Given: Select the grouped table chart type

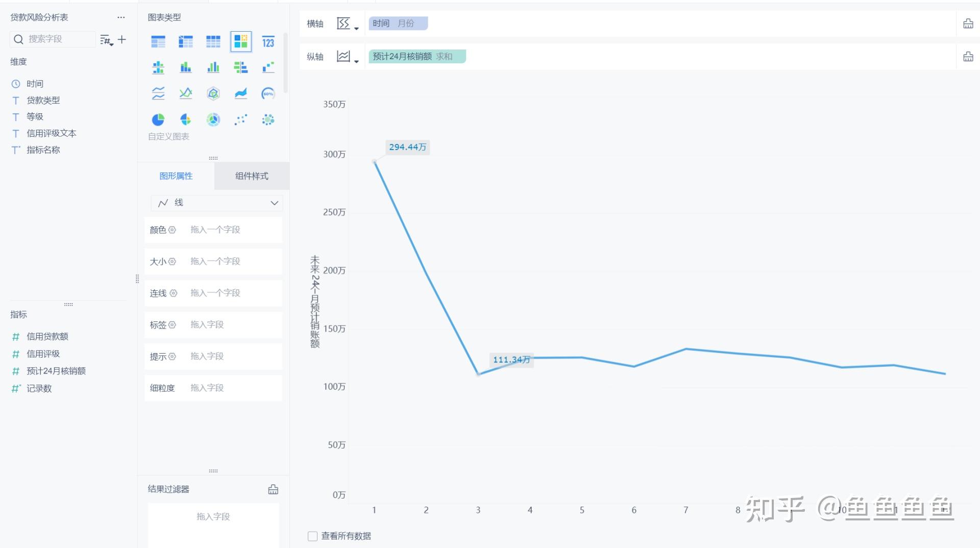Looking at the screenshot, I should pos(158,41).
